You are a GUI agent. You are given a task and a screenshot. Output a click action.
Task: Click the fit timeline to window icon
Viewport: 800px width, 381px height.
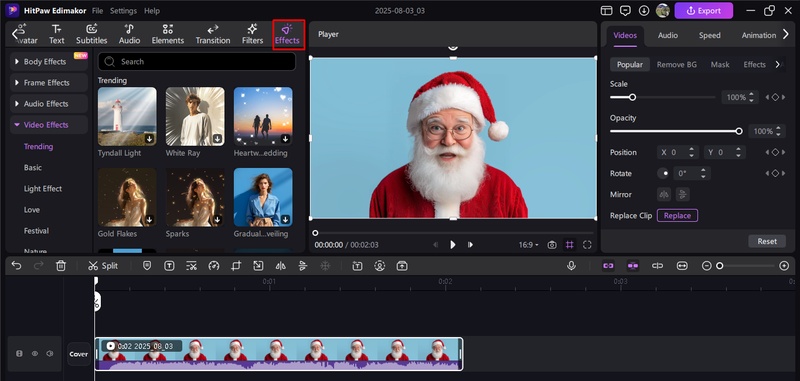tap(682, 266)
